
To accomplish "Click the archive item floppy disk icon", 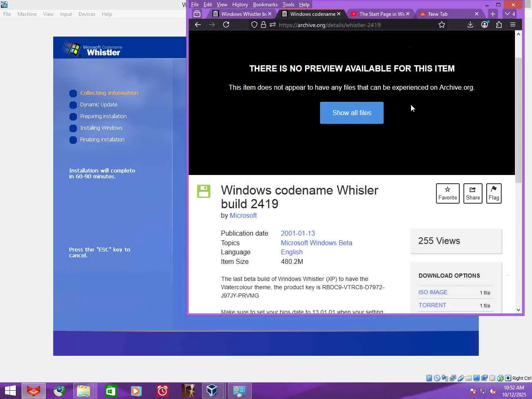I will (204, 191).
